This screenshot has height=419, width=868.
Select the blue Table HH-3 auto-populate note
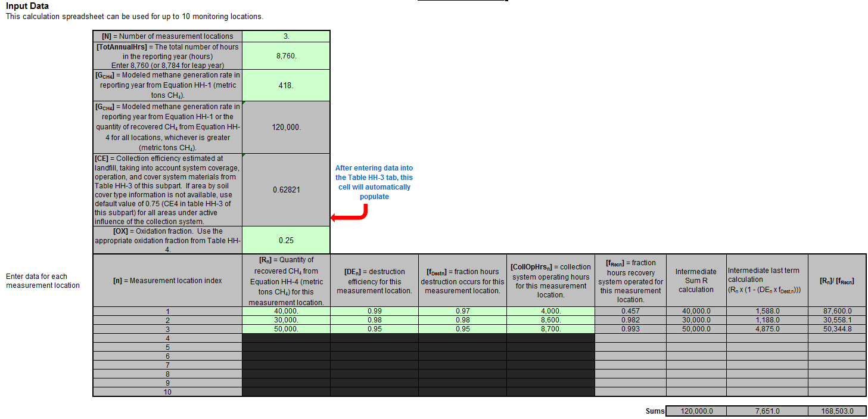[x=374, y=182]
